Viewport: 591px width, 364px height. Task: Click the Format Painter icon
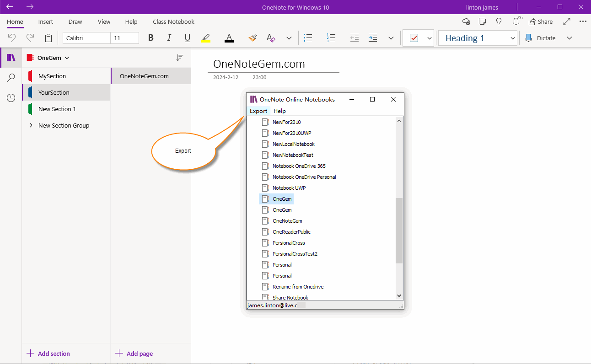click(253, 38)
